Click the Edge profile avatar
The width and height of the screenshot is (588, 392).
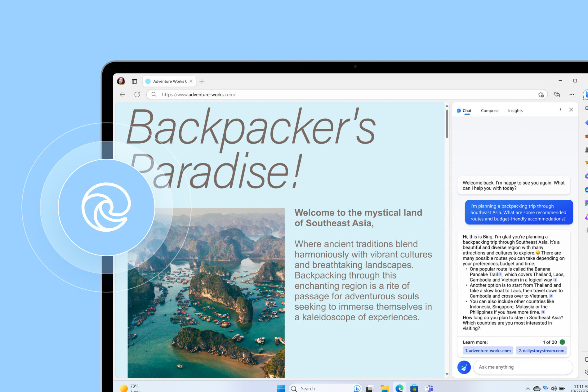click(121, 81)
